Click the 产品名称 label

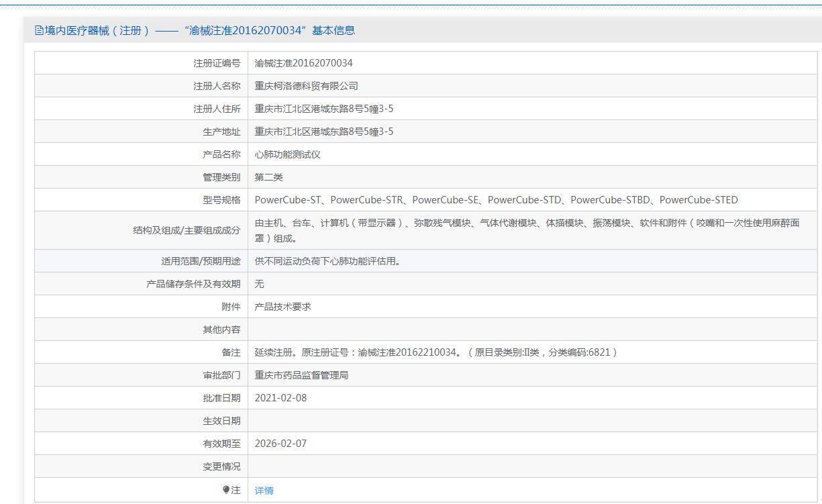(x=221, y=154)
